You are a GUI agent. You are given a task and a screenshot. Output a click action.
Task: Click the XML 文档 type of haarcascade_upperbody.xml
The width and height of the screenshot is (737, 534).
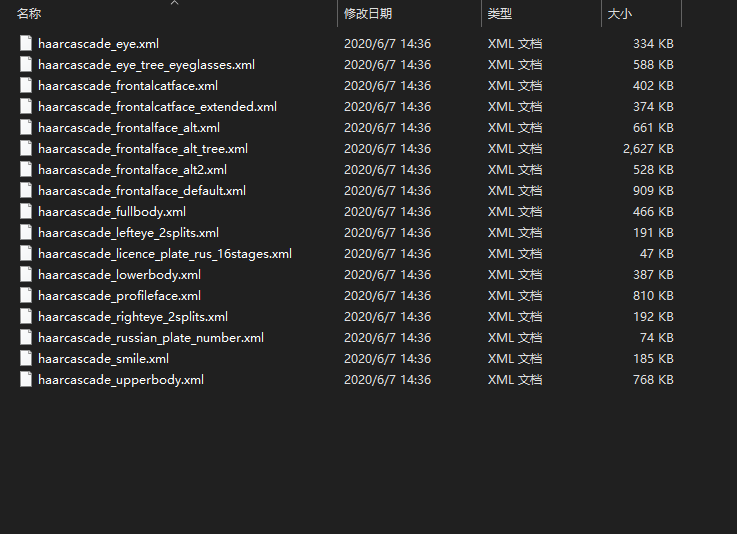515,380
